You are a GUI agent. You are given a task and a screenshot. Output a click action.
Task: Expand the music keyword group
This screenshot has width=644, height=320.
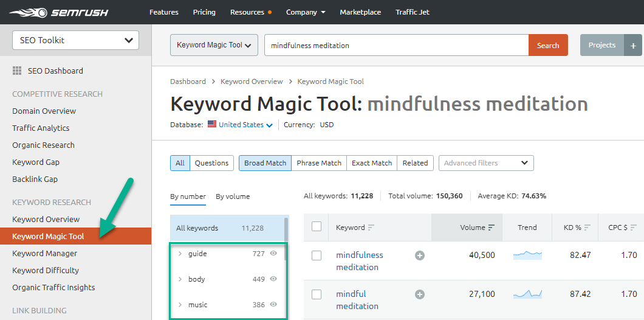click(180, 305)
